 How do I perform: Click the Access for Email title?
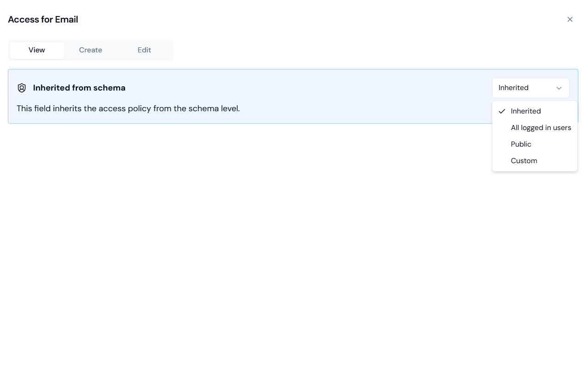[43, 19]
